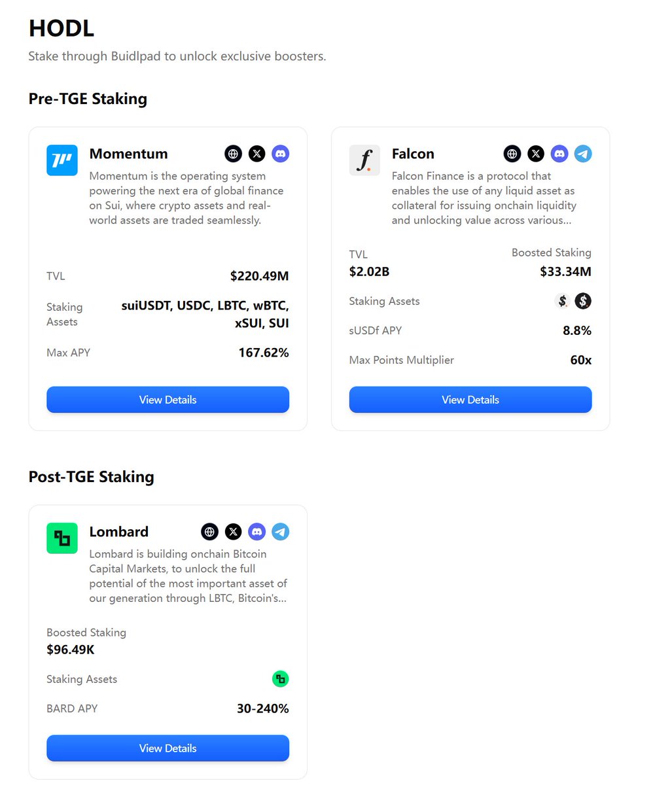672x785 pixels.
Task: Join Falcon's Discord via its icon
Action: pyautogui.click(x=559, y=154)
